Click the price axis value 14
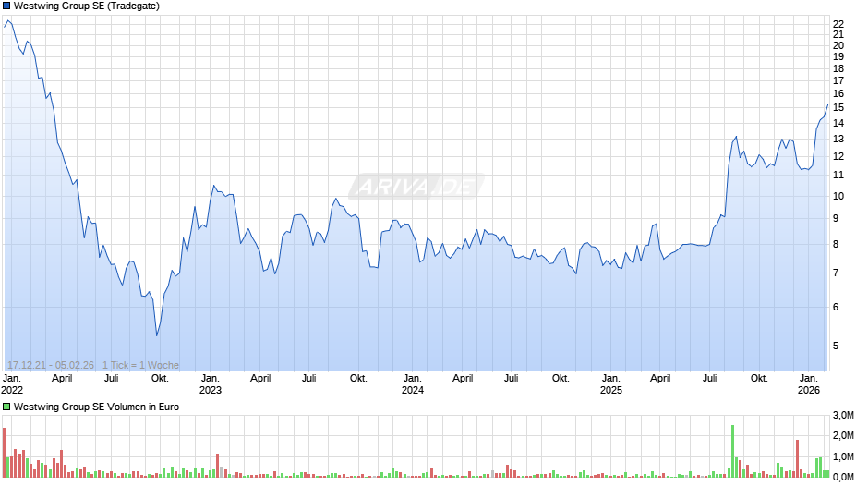The width and height of the screenshot is (868, 486). tap(838, 123)
